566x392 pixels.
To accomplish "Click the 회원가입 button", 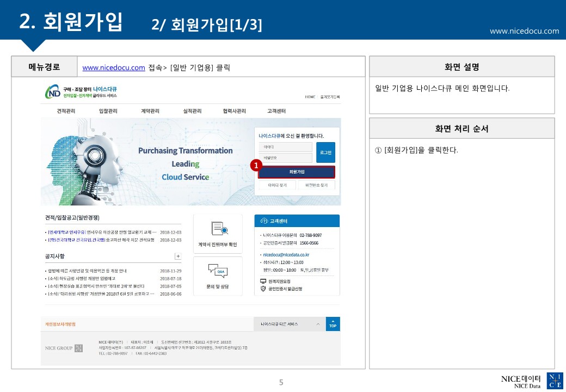I will click(x=297, y=172).
